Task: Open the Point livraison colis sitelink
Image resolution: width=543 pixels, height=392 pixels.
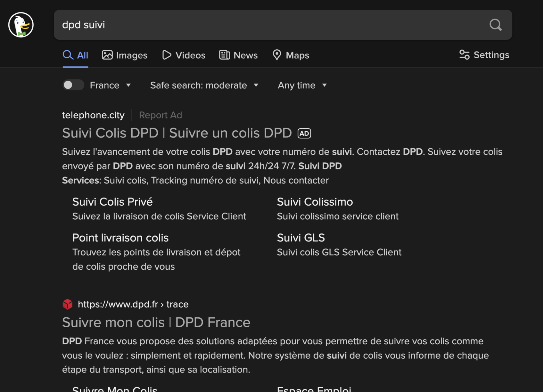Action: [x=120, y=238]
